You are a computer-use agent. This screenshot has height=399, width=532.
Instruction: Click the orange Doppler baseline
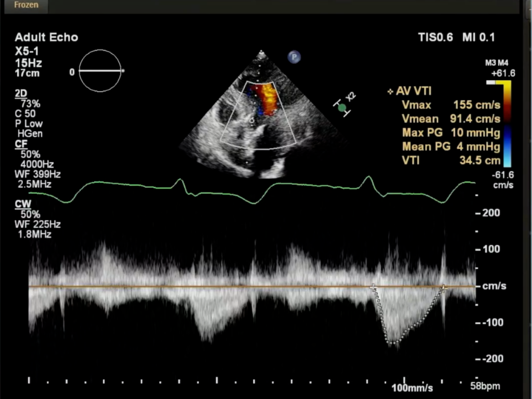point(197,286)
